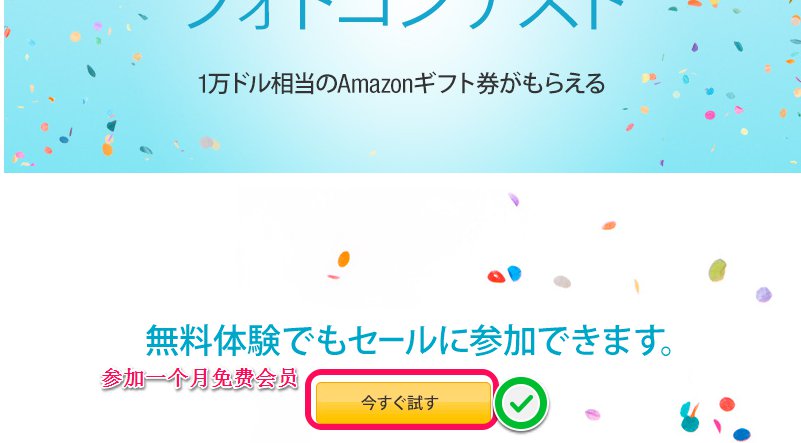Click the bright pink dot in banner right
Screen dimensions: 801x443
pos(710,115)
